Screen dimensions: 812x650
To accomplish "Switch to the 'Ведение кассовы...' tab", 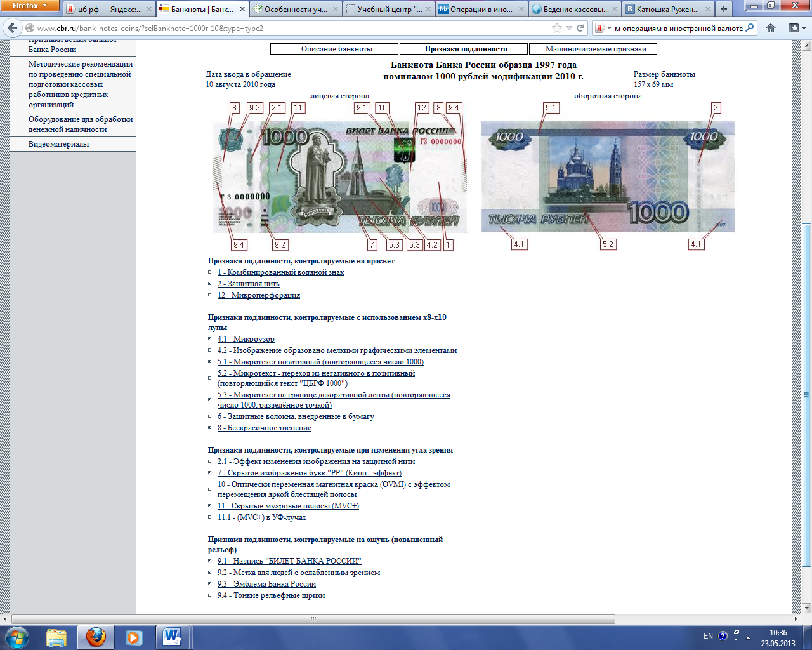I will (x=575, y=10).
